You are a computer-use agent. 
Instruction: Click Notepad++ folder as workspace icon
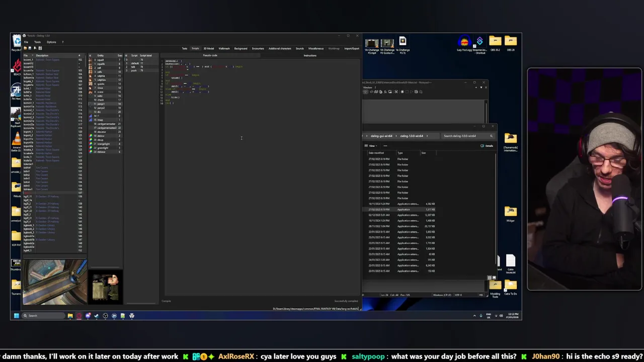pos(390,92)
